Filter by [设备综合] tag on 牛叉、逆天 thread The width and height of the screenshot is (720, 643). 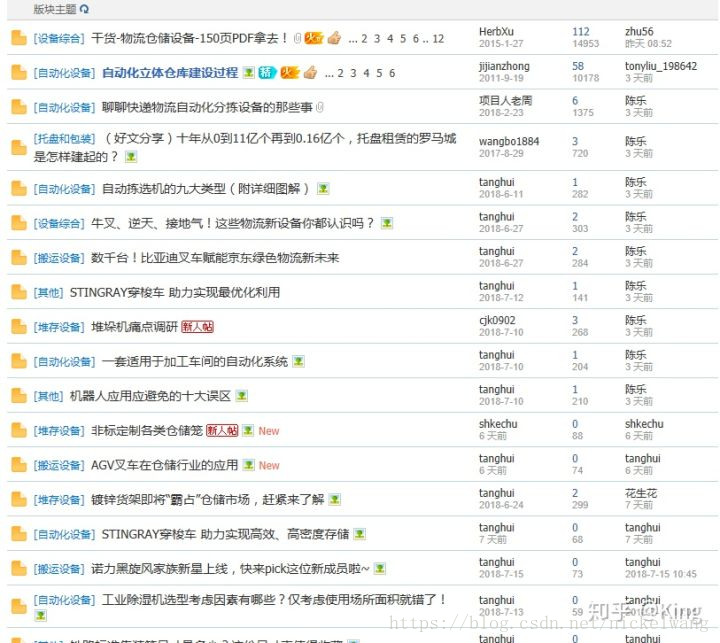pos(59,224)
